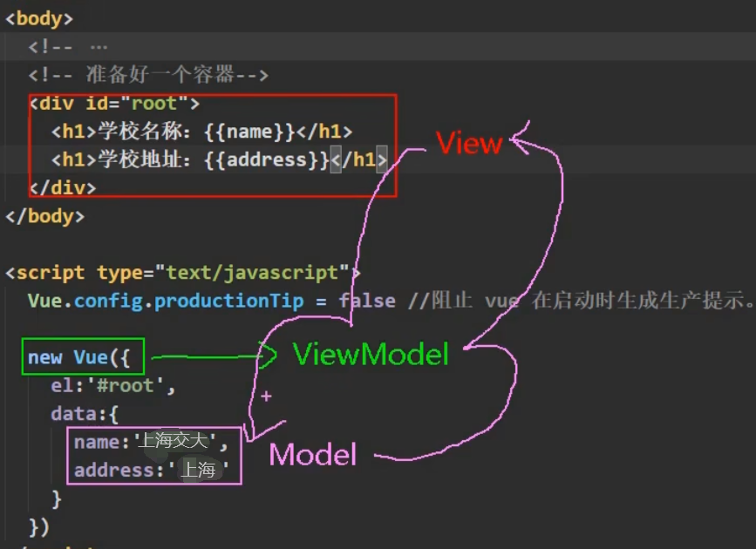
Task: Click the 'data:{' line
Action: (85, 414)
